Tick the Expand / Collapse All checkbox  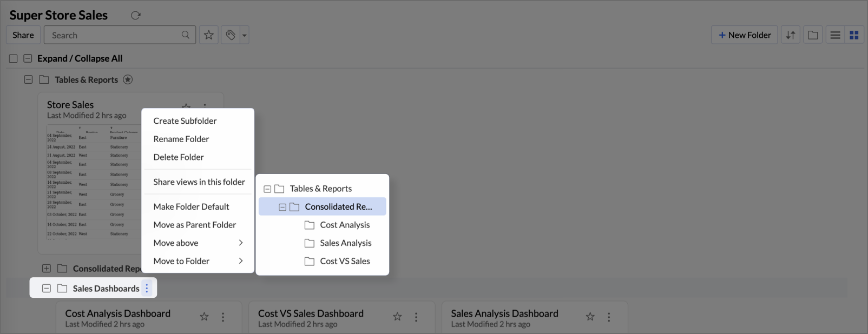click(13, 58)
